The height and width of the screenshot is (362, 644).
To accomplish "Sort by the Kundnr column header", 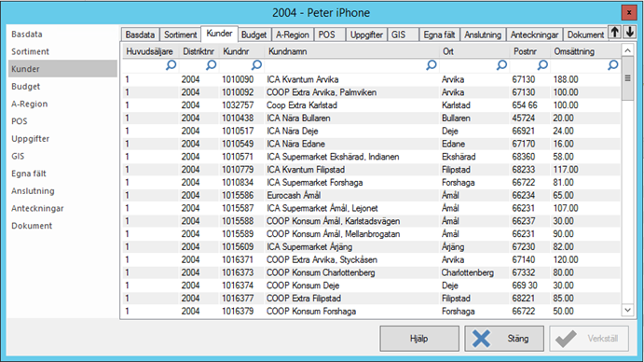I will [x=242, y=51].
